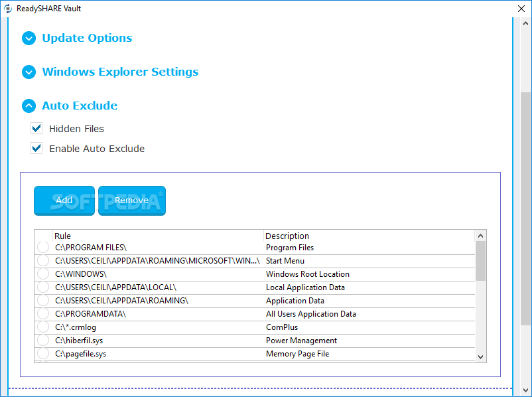
Task: Uncheck the Hidden Files checkbox
Action: (36, 128)
